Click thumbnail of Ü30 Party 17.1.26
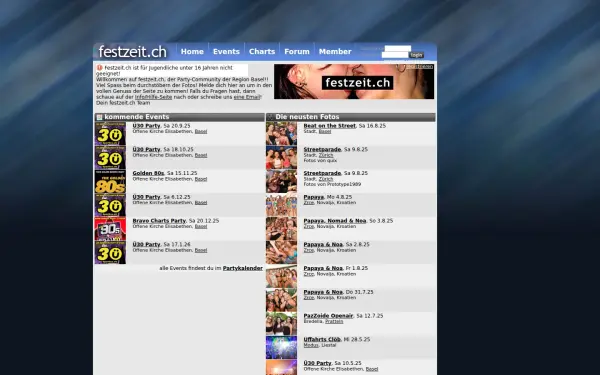This screenshot has height=375, width=600. click(110, 252)
